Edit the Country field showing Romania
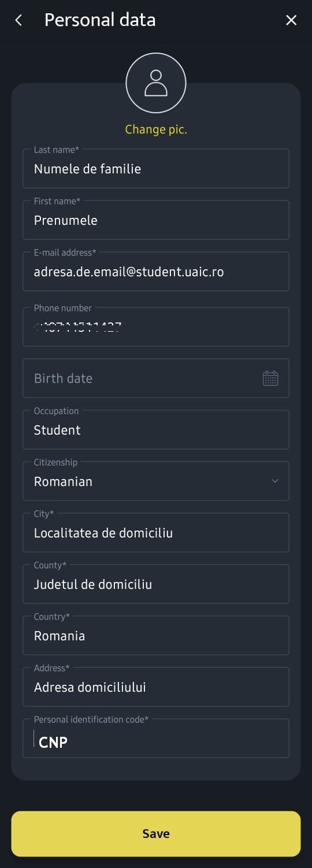 pos(156,635)
